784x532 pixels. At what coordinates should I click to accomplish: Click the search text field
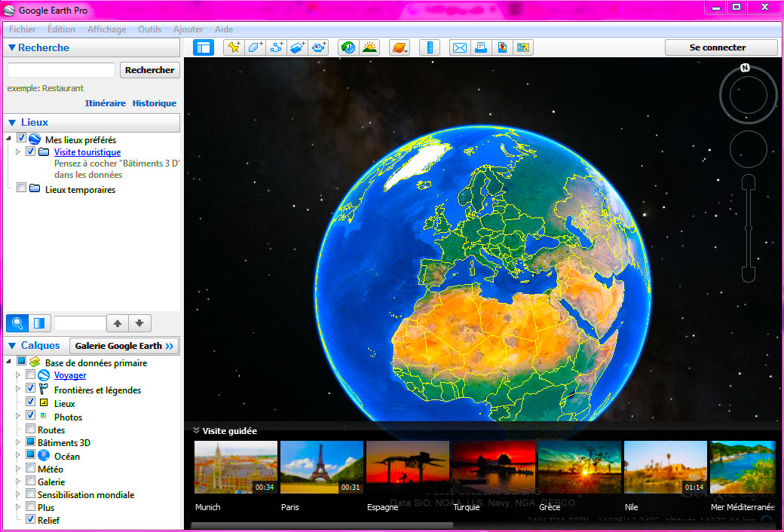[61, 70]
